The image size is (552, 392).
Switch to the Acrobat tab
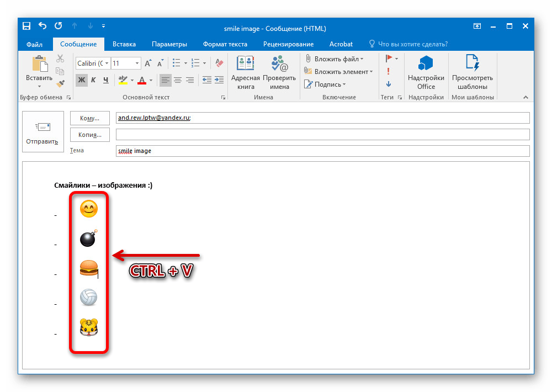(341, 44)
